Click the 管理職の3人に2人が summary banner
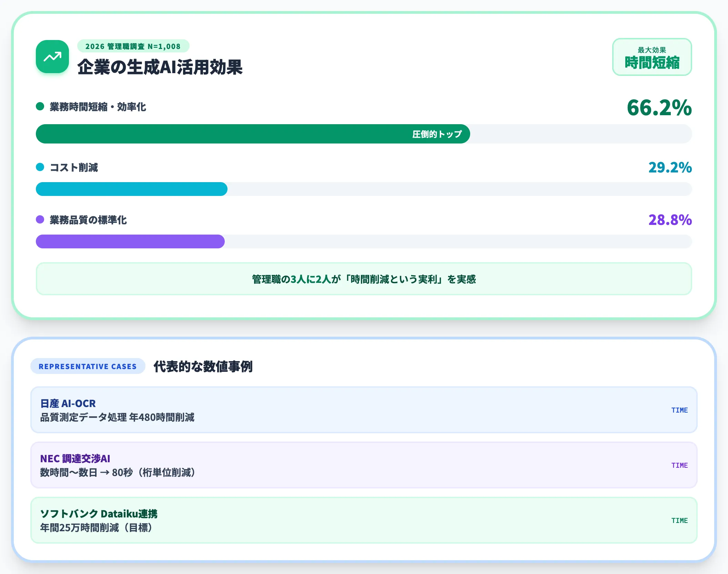This screenshot has width=728, height=574. [x=364, y=279]
